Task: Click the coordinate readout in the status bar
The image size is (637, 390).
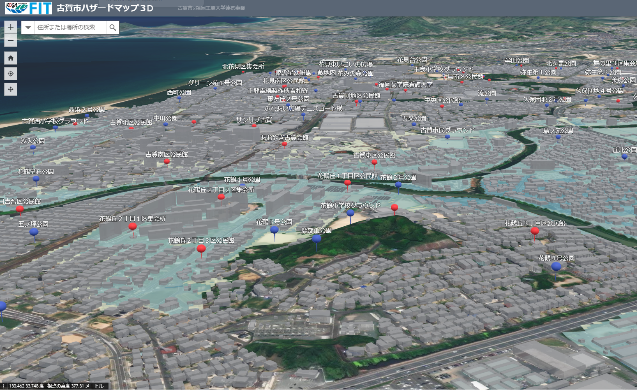Action: point(54,386)
